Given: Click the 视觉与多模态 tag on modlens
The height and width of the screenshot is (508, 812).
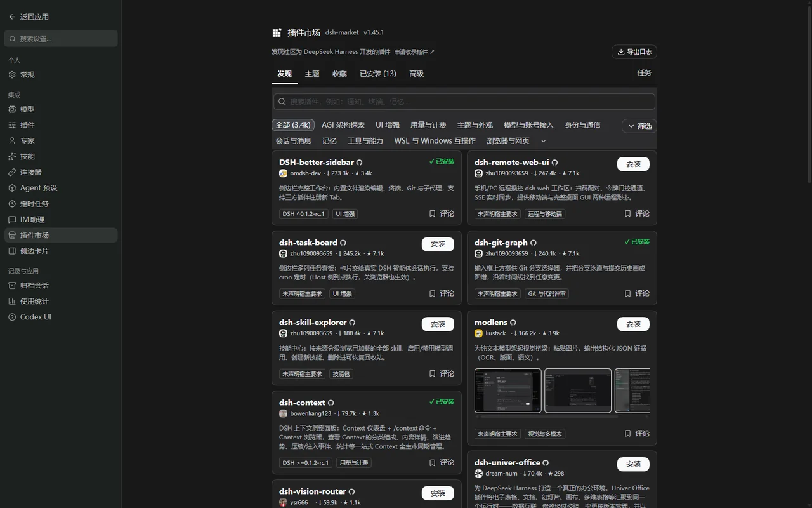Looking at the screenshot, I should click(x=545, y=434).
